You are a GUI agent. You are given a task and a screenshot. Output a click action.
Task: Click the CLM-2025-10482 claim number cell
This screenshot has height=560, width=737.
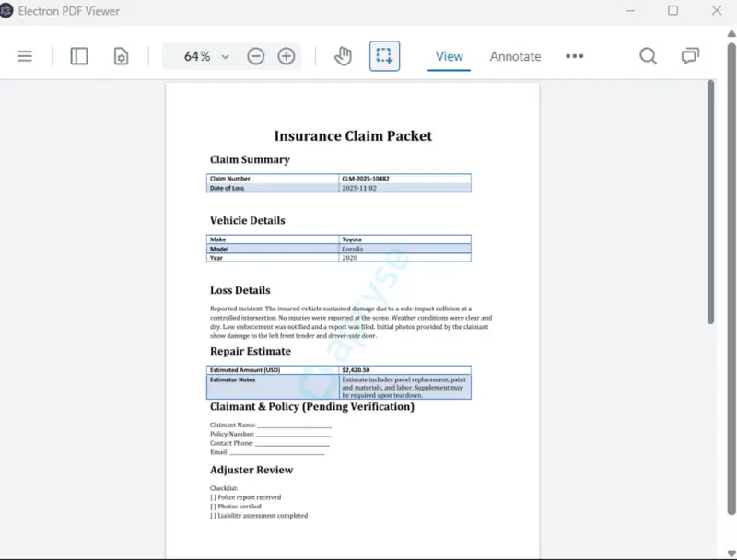coord(404,179)
